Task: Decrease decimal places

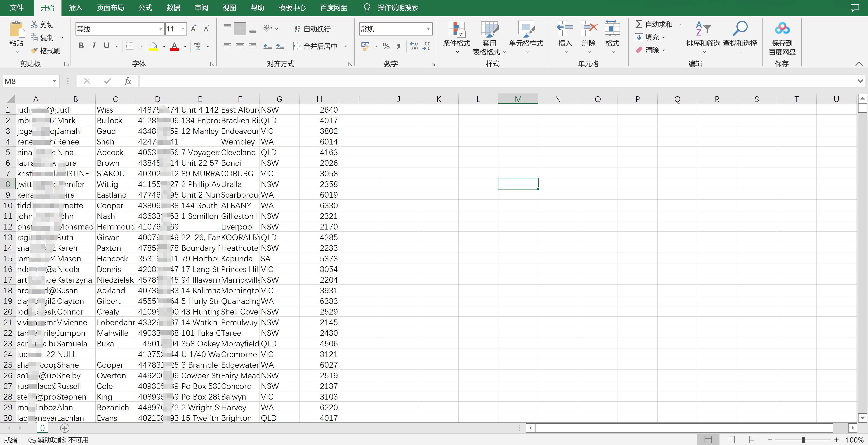Action: (x=427, y=46)
